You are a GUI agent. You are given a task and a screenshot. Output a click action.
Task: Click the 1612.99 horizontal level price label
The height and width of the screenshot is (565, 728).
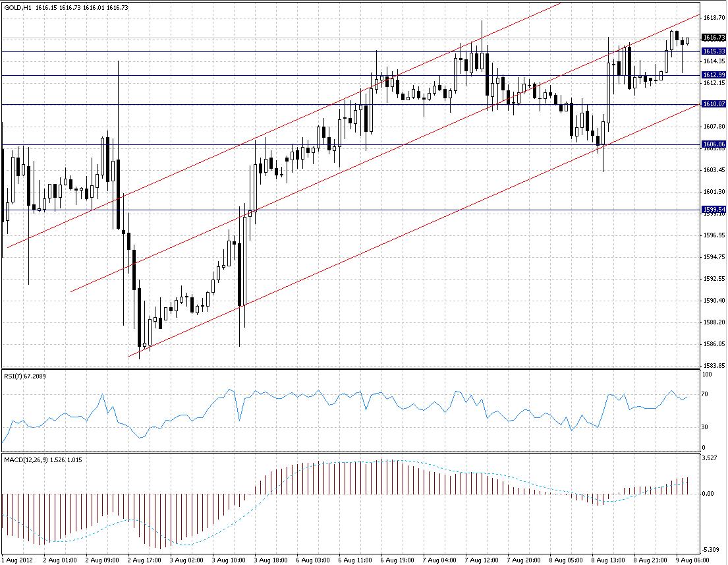click(x=714, y=74)
